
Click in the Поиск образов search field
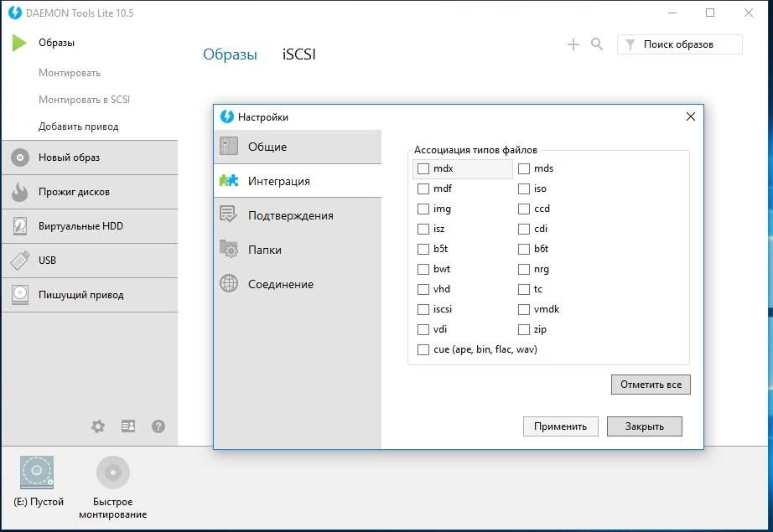[680, 44]
